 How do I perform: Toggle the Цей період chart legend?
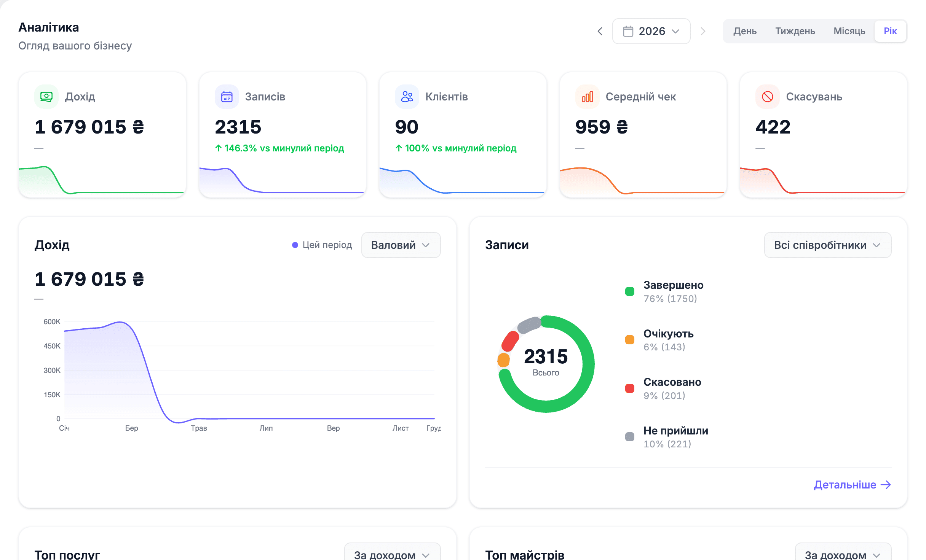click(x=322, y=245)
